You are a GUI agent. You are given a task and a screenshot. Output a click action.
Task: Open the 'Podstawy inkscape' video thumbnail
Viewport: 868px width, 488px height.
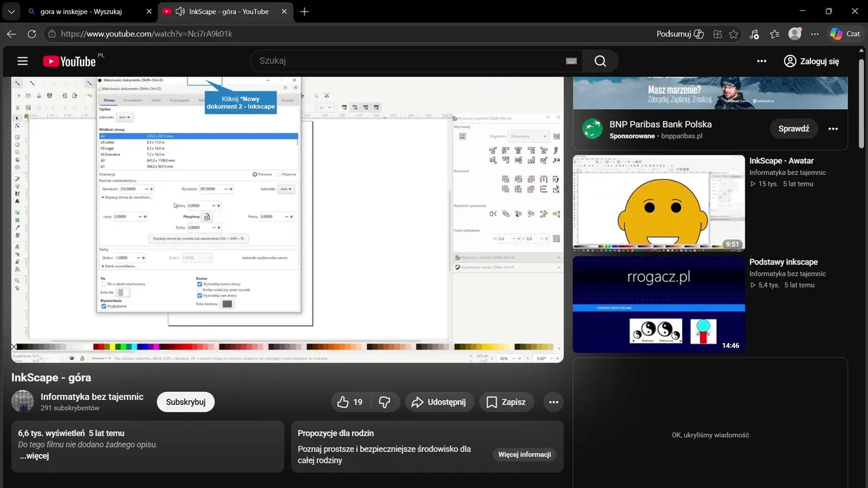(x=658, y=304)
